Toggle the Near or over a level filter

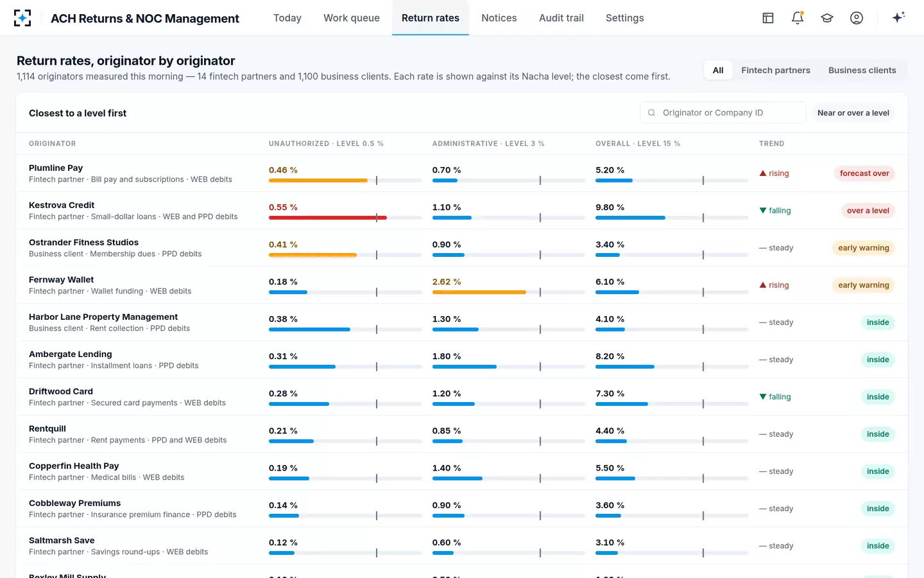pos(853,112)
